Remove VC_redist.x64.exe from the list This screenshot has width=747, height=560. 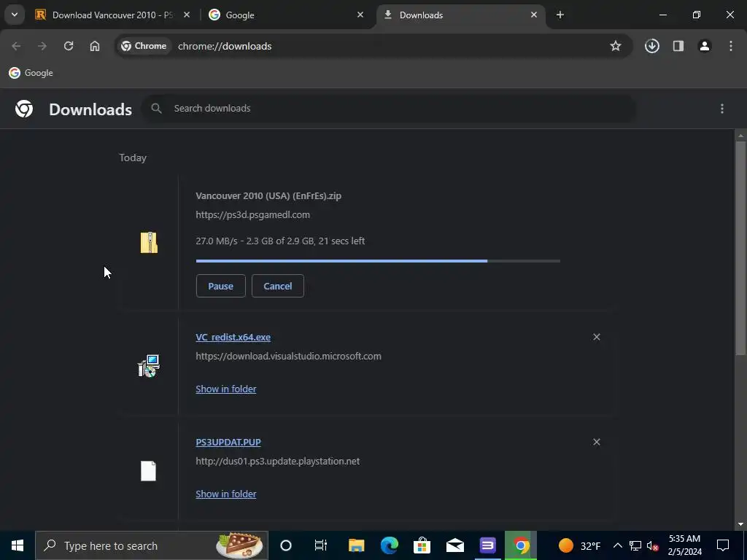pyautogui.click(x=597, y=337)
